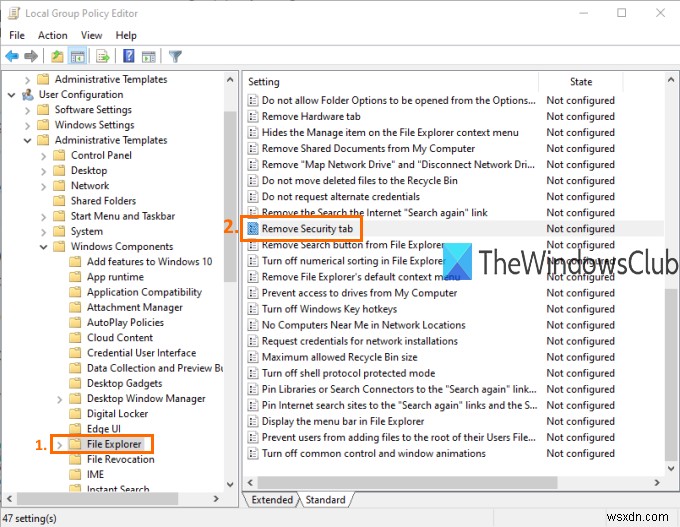Expand the Control Panel folder
The image size is (680, 527).
tap(43, 156)
